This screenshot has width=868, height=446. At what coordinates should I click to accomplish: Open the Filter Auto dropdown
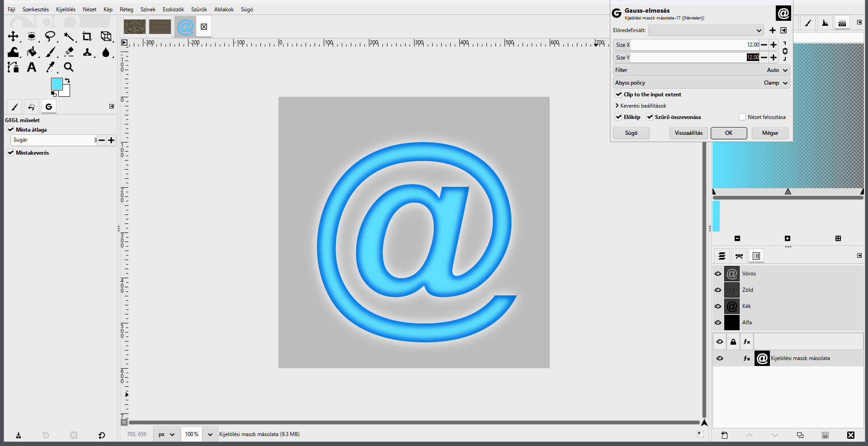[x=702, y=70]
